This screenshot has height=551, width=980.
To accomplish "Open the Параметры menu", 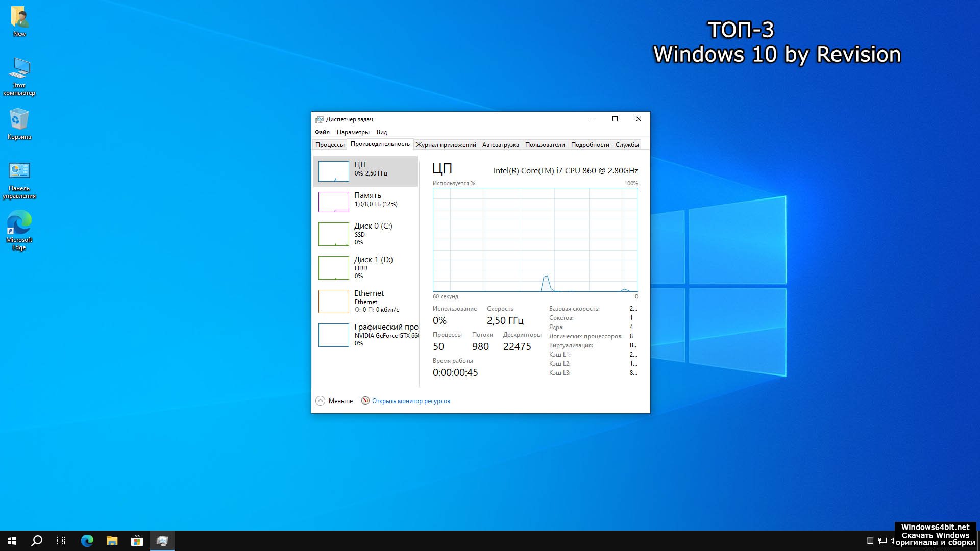I will 353,132.
